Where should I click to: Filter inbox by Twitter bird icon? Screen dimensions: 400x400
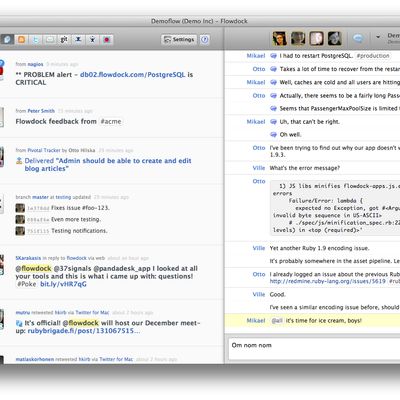pos(36,40)
